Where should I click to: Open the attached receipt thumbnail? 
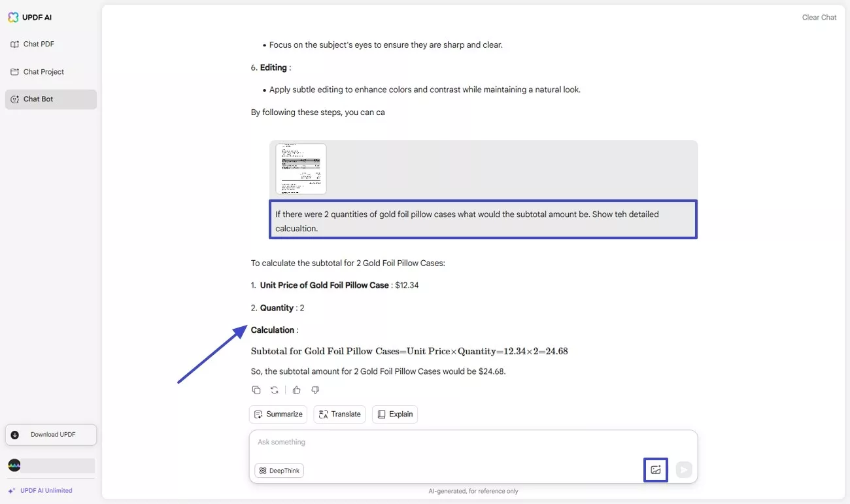point(301,169)
